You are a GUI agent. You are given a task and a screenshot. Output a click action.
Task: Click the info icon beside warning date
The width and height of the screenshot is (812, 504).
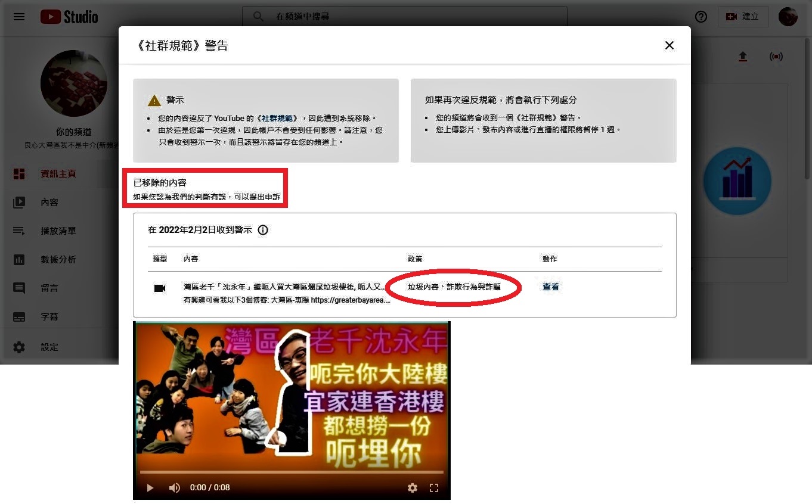(263, 230)
